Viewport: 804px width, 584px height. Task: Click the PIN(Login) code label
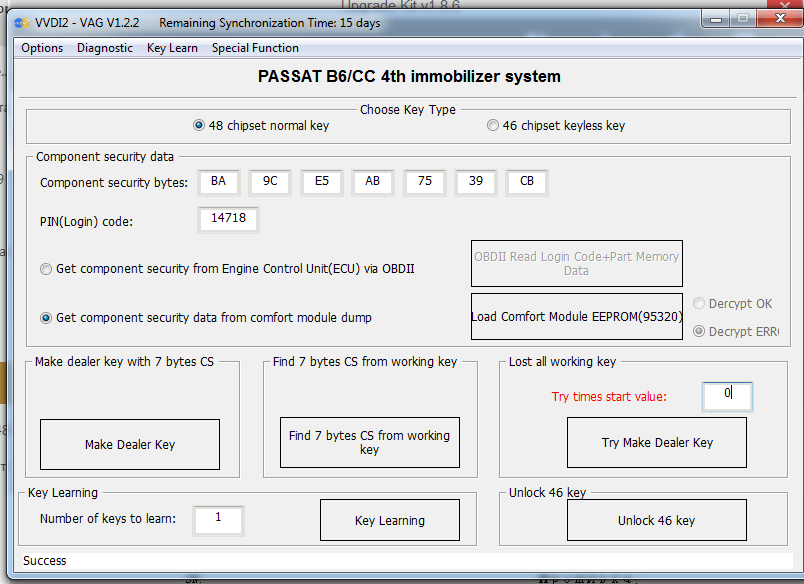tap(86, 221)
